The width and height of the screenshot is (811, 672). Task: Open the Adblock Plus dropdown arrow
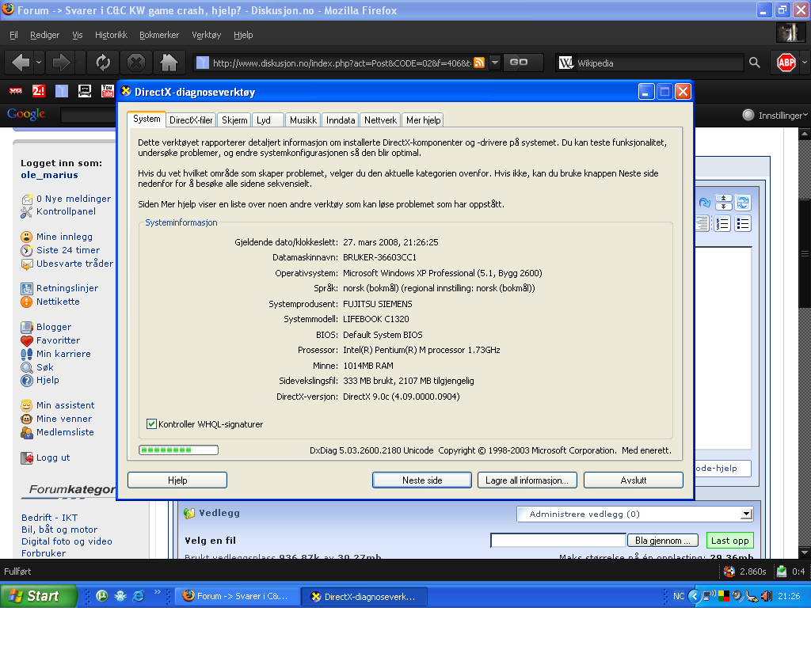(805, 63)
